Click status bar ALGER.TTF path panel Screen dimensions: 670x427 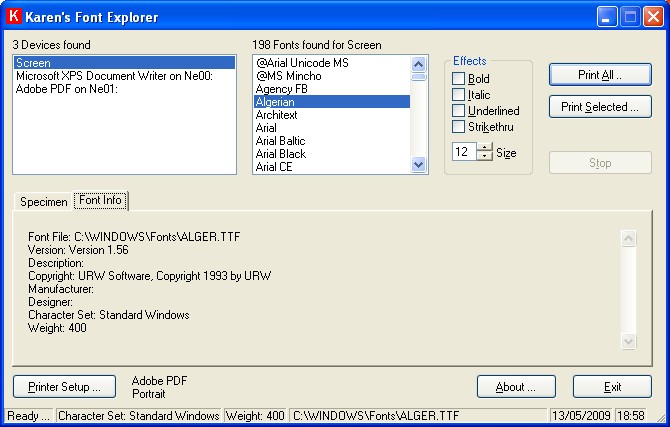[418, 415]
